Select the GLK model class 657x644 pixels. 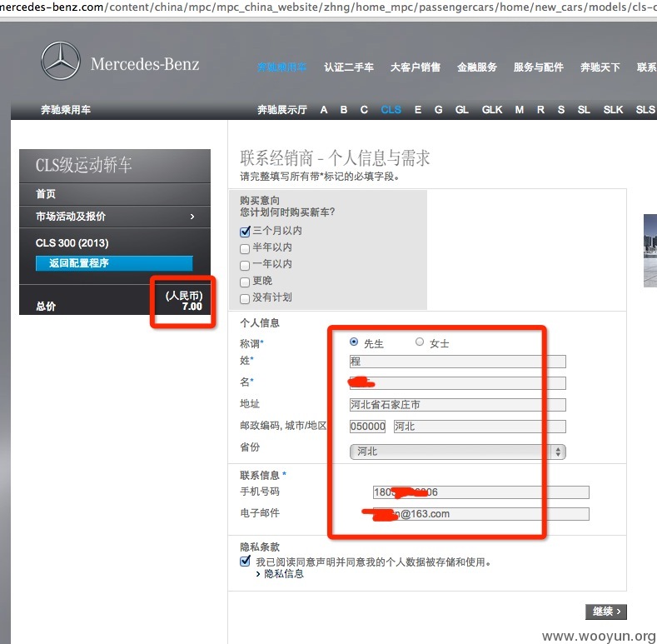[x=492, y=110]
